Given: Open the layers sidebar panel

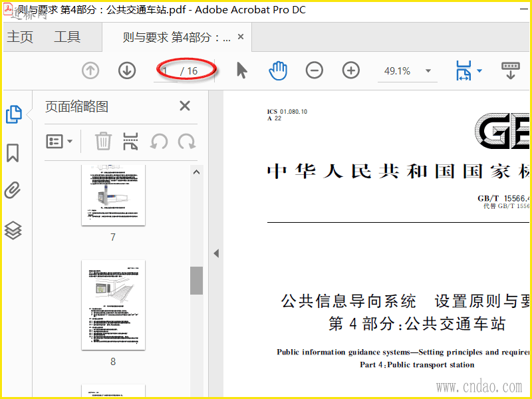Looking at the screenshot, I should (13, 230).
